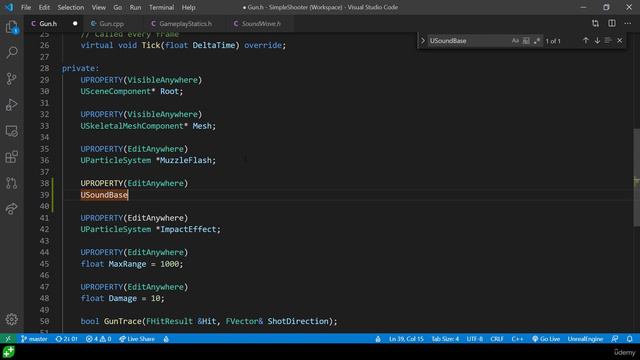Open the Help menu

pos(188,7)
